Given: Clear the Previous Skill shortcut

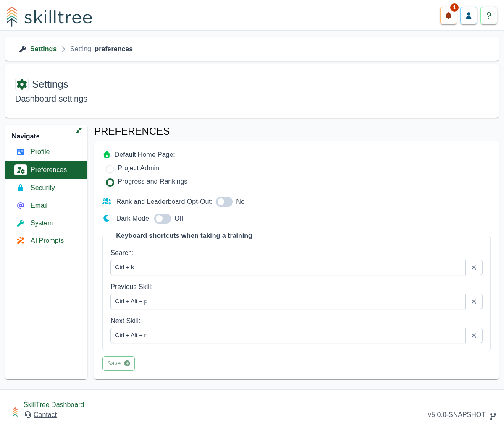Looking at the screenshot, I should [x=474, y=302].
